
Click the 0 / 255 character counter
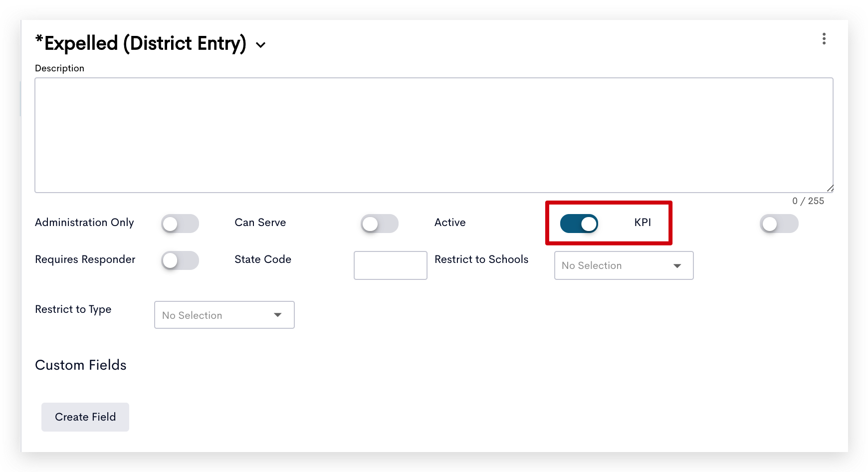(808, 201)
